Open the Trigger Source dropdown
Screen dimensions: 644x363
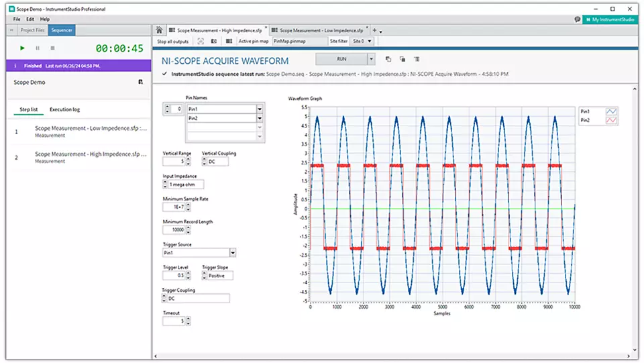pyautogui.click(x=232, y=253)
